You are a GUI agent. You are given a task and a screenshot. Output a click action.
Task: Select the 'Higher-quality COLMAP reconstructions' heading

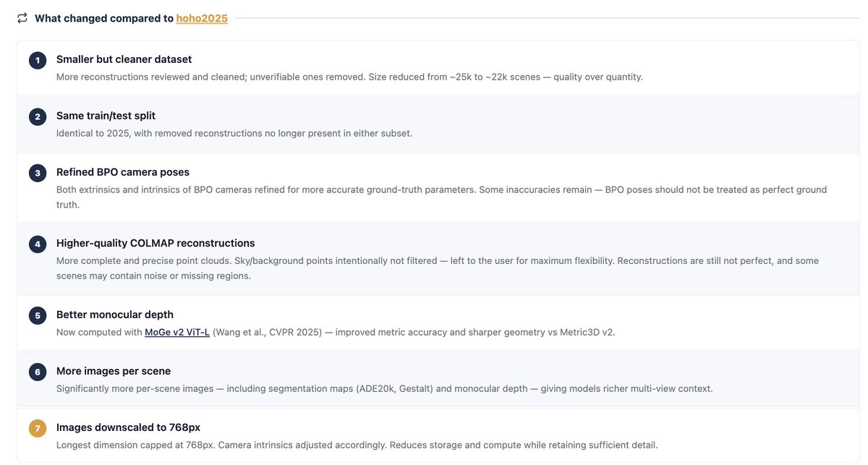tap(156, 243)
